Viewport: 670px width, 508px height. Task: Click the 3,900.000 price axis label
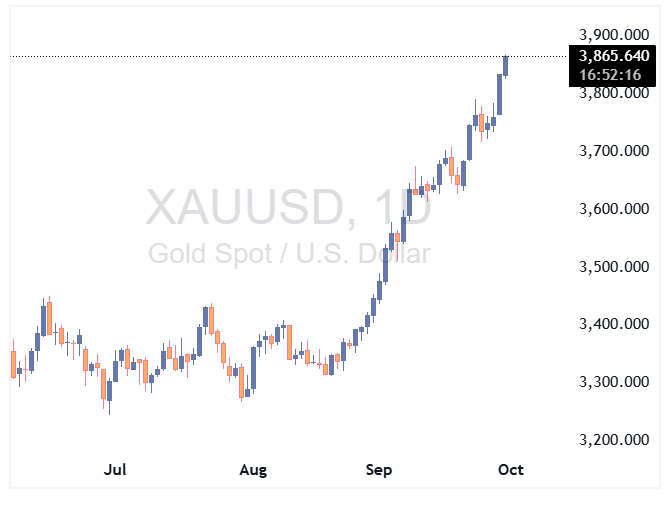613,35
